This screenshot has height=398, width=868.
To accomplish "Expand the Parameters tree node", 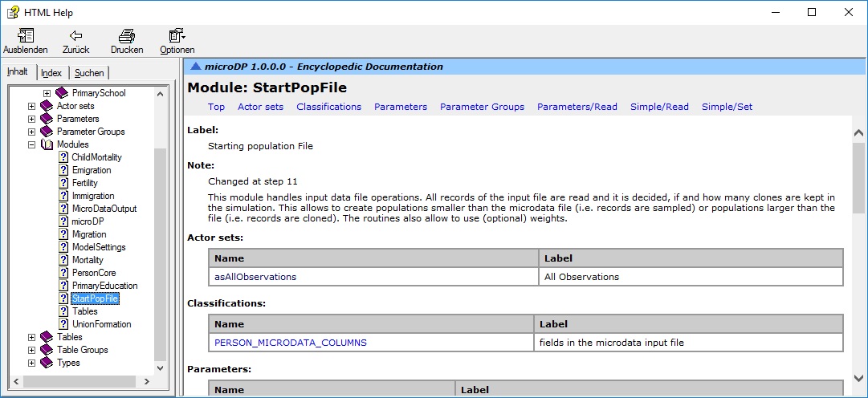I will [32, 119].
